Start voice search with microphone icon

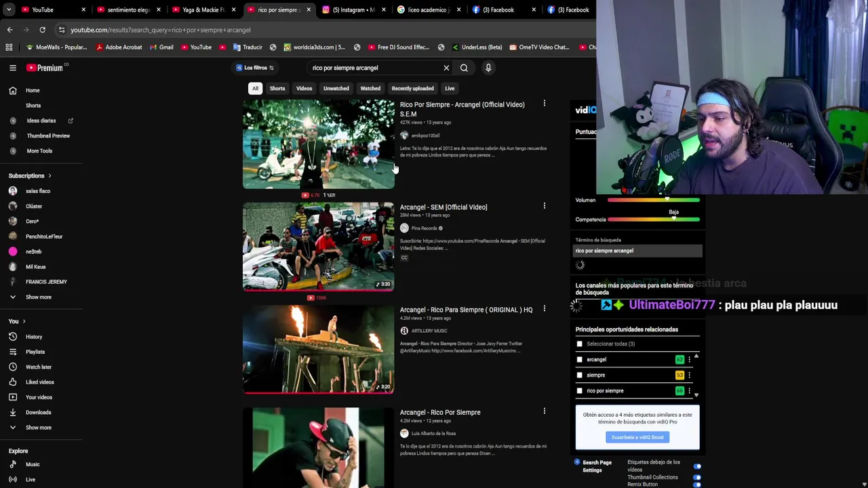tap(488, 68)
